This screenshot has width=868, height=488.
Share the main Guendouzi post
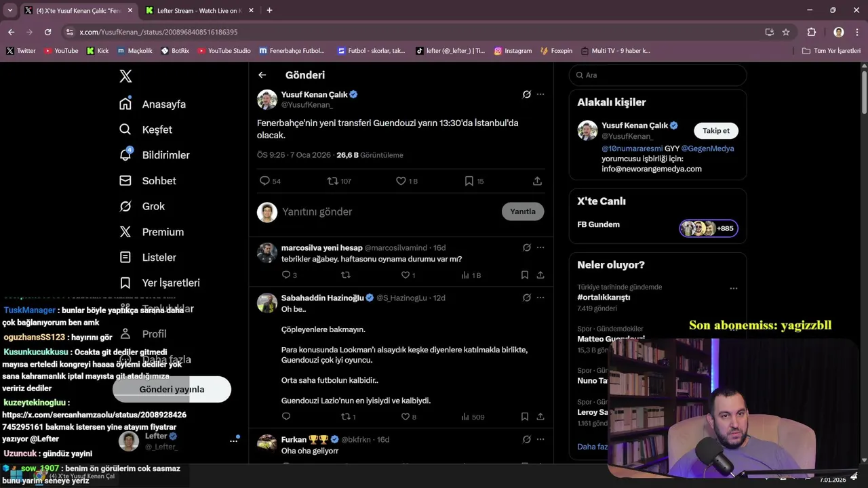(537, 181)
